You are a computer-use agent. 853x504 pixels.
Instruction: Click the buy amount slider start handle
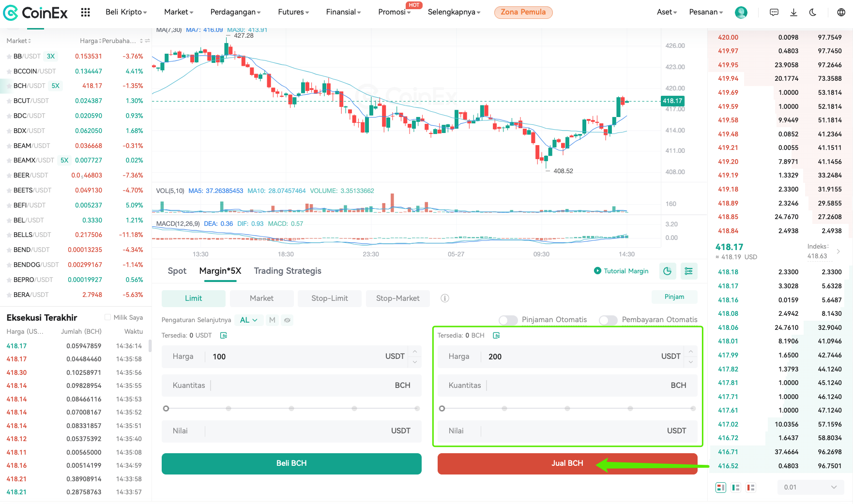(166, 409)
